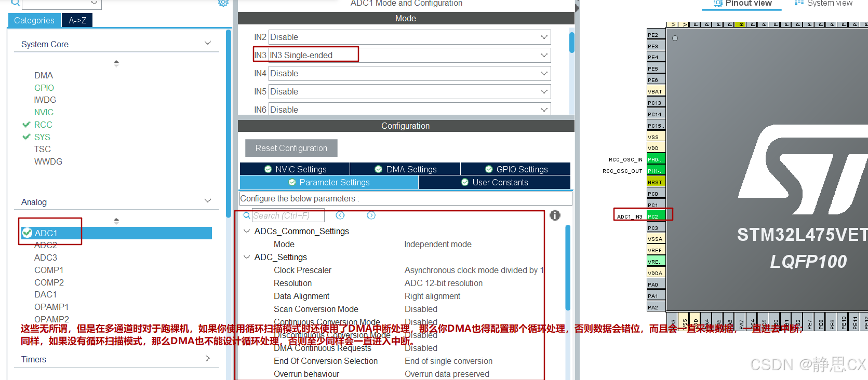This screenshot has width=868, height=380.
Task: Click the VDDA pin on the chip
Action: (656, 273)
